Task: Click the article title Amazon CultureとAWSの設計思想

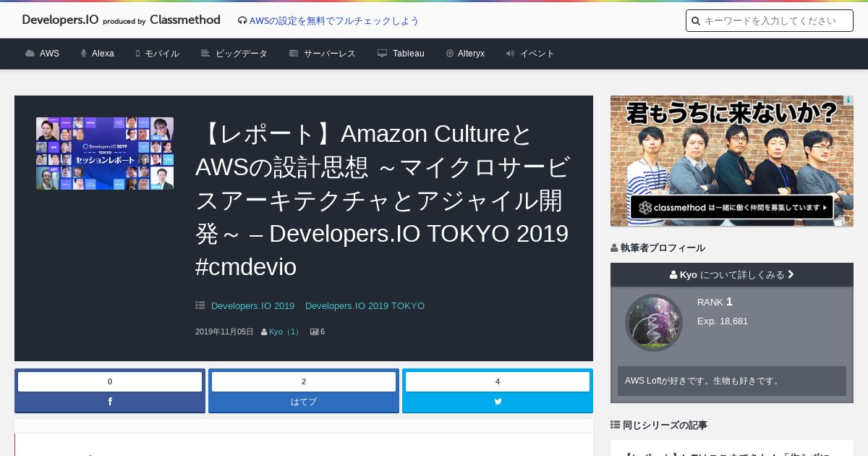Action: coord(383,200)
